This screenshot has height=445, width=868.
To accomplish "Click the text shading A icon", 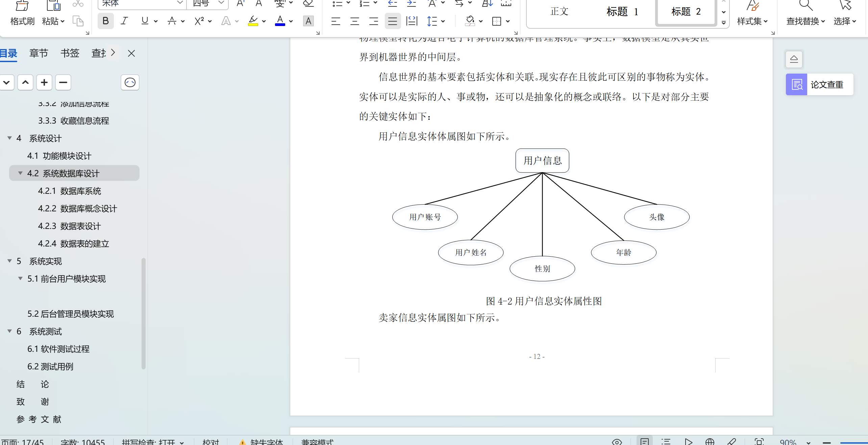I will point(308,21).
